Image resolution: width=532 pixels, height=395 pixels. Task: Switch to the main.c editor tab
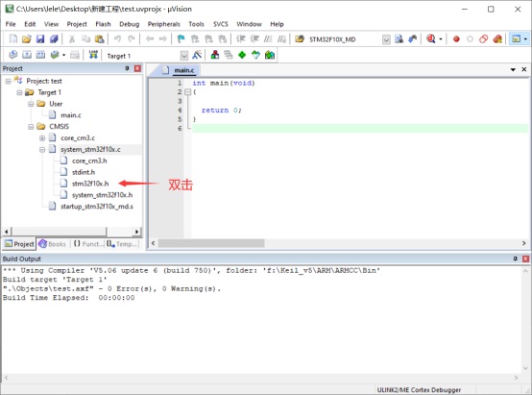point(183,70)
